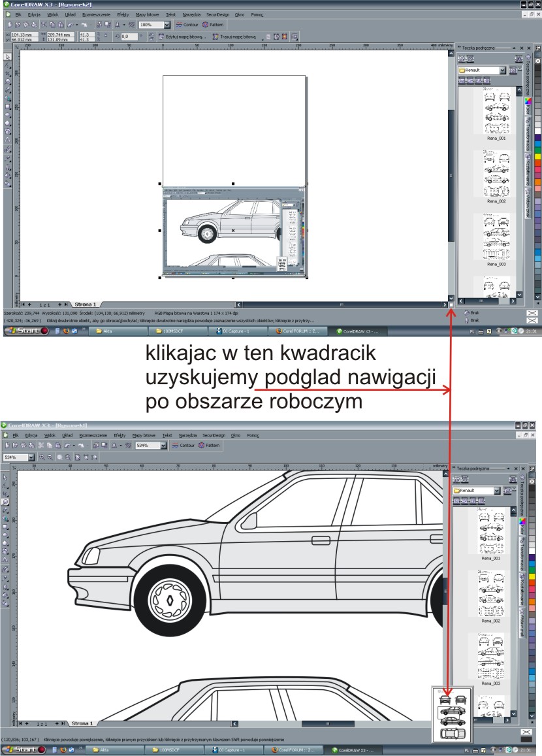This screenshot has width=542, height=756.
Task: Click the navigator square at upper window's scrollbar corner
Action: point(451,304)
